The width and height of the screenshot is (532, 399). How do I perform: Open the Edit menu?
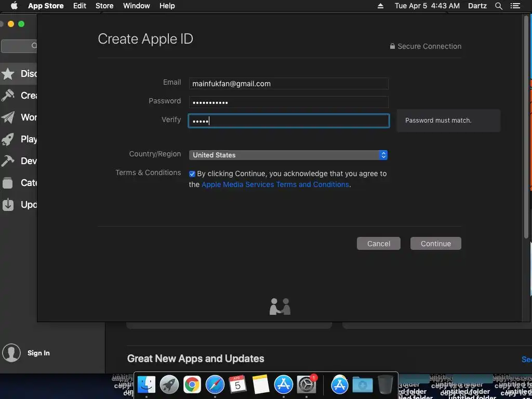tap(79, 6)
